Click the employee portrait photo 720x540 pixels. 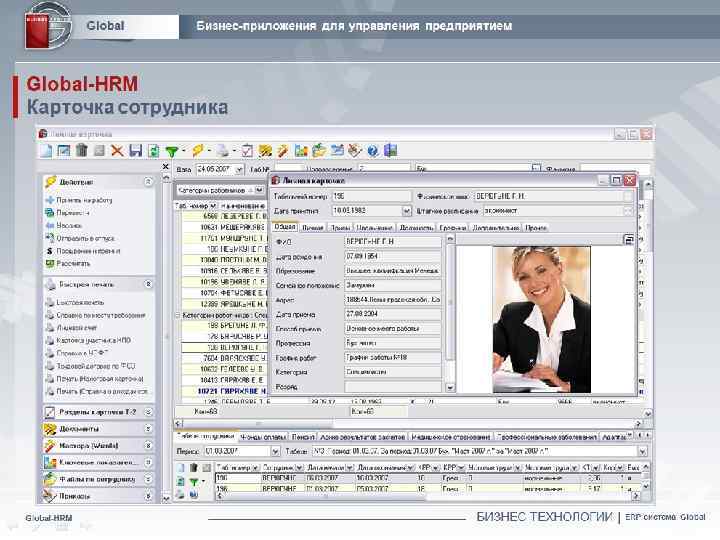pos(542,319)
